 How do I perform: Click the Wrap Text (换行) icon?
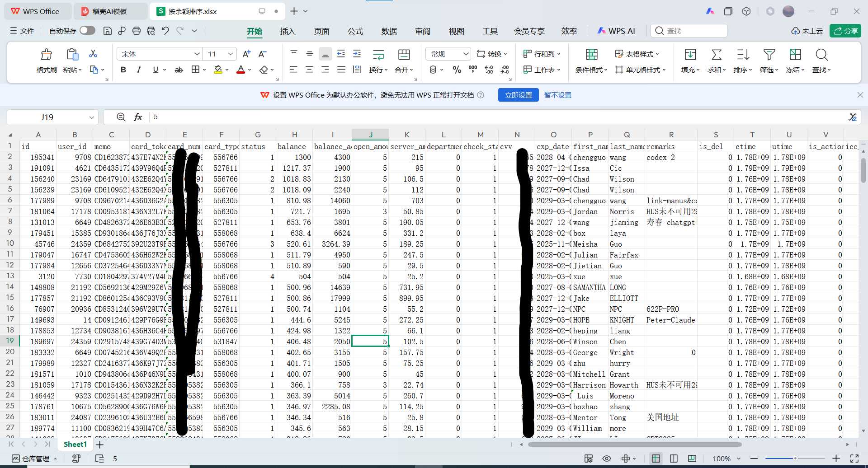pos(378,55)
